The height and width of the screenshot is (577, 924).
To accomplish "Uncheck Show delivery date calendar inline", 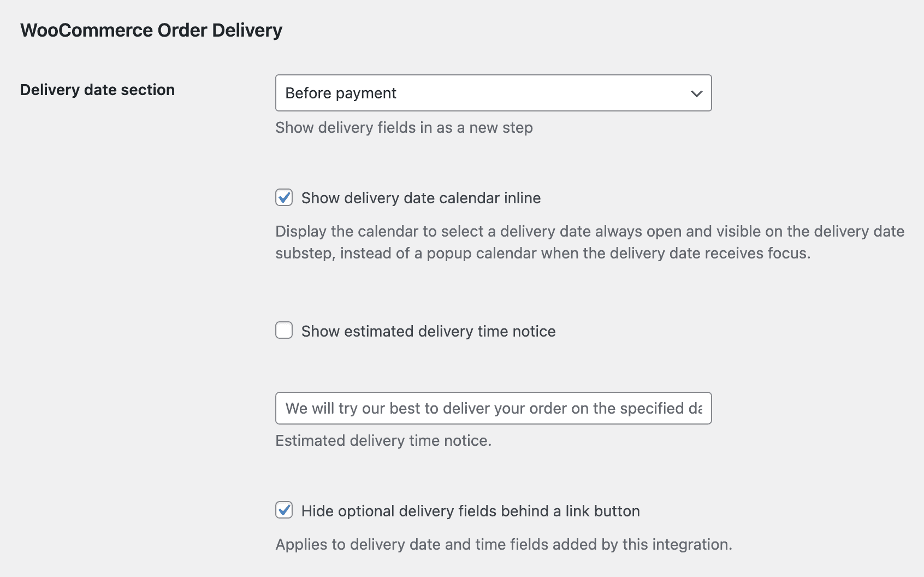I will (x=283, y=198).
